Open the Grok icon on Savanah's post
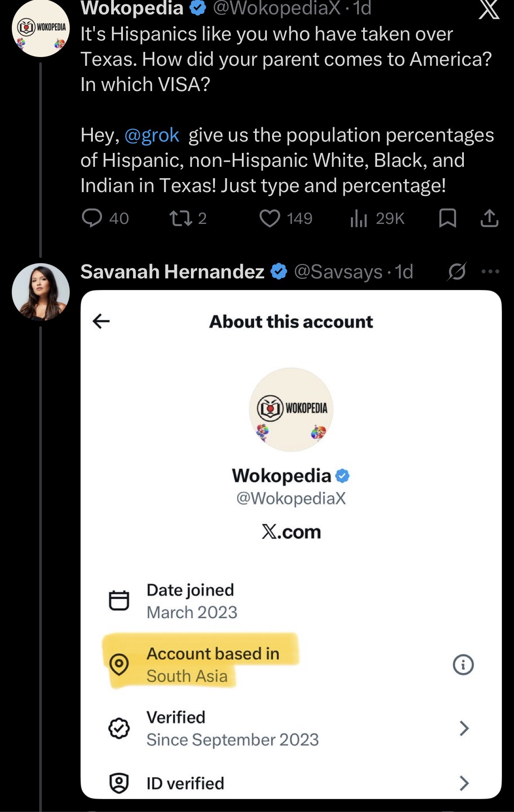 456,271
